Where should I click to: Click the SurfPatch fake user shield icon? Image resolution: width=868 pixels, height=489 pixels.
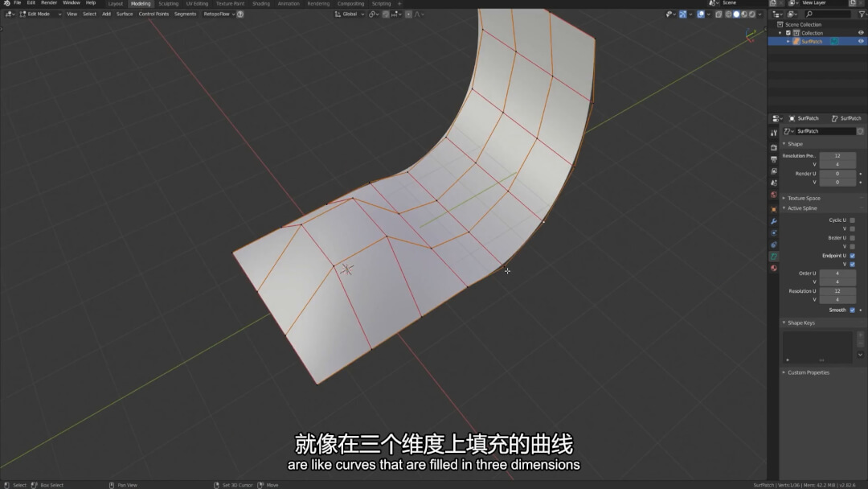860,131
